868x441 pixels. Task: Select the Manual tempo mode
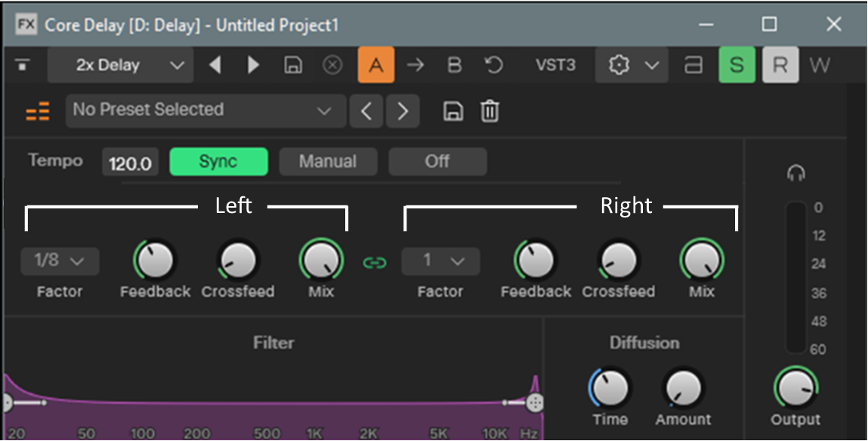coord(328,162)
